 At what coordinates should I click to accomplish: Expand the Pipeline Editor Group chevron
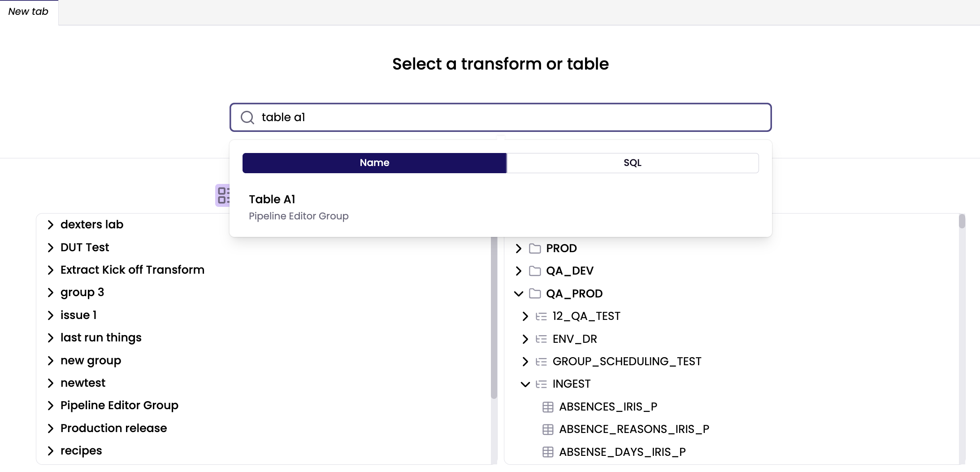tap(51, 406)
